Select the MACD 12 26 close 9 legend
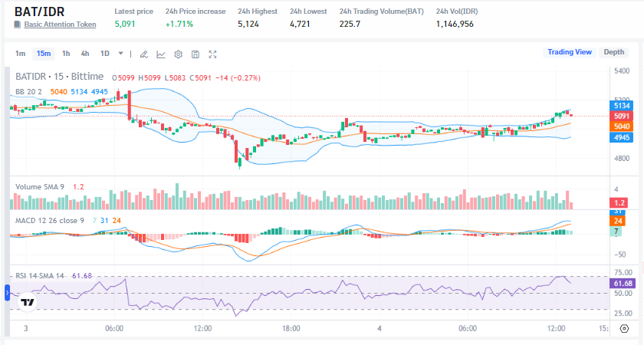The width and height of the screenshot is (644, 345). tap(50, 221)
